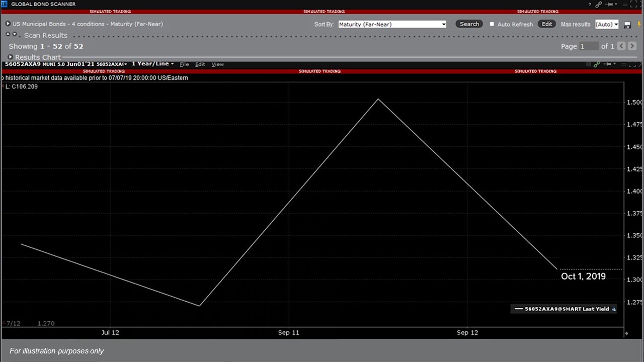The width and height of the screenshot is (644, 362).
Task: Click the pin icon in scanner title bar
Action: [x=611, y=5]
